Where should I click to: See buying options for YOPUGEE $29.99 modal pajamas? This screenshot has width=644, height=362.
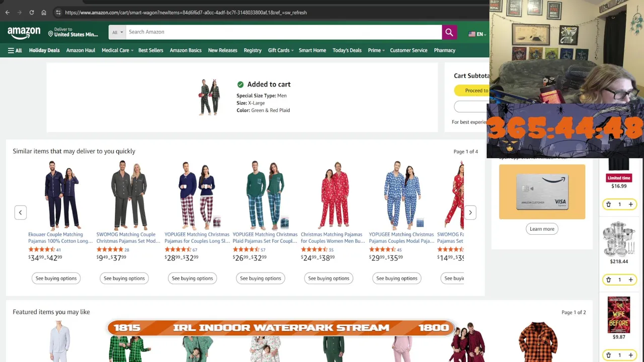pos(397,278)
